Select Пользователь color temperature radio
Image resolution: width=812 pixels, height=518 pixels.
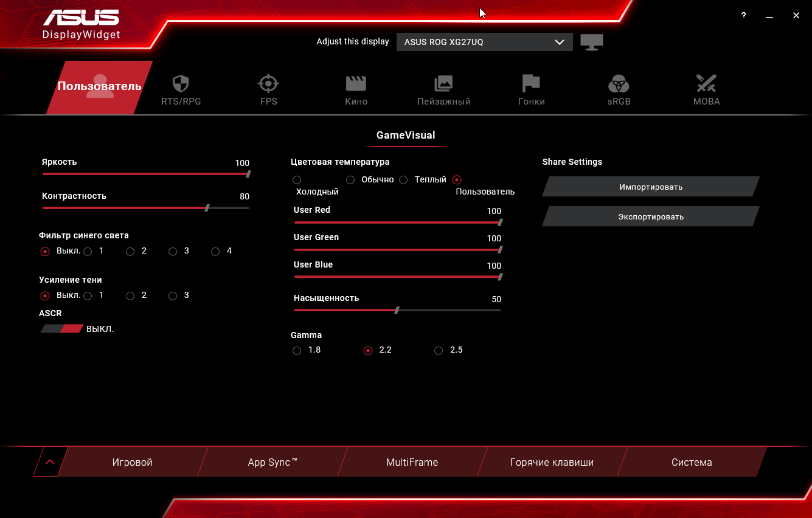457,180
